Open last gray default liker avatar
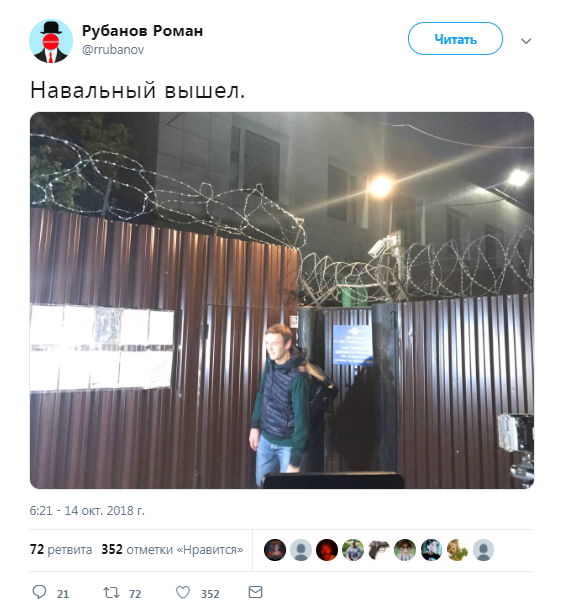The width and height of the screenshot is (567, 612). [483, 550]
